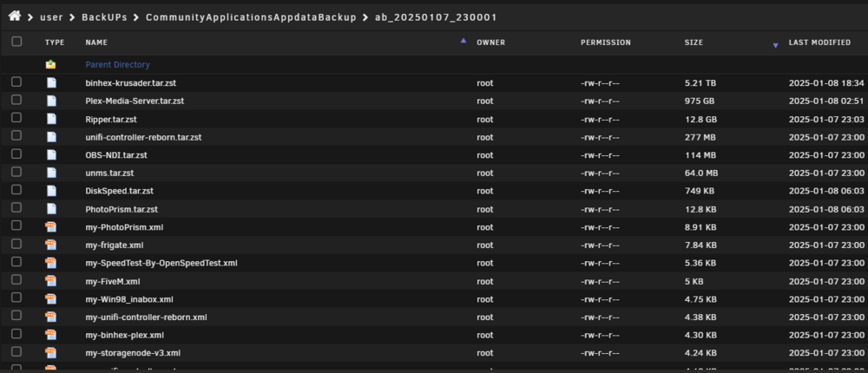Click XML icon for my-frigate.xml
This screenshot has height=373, width=868.
51,245
